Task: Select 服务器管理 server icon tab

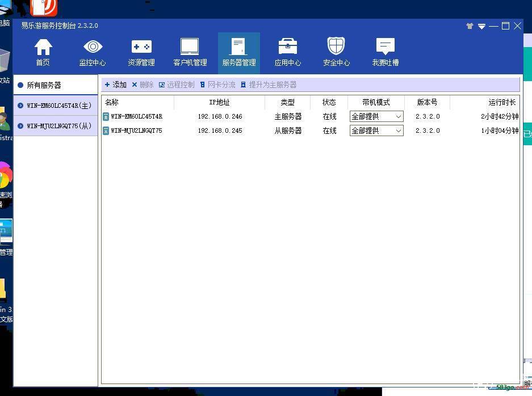Action: [x=239, y=53]
